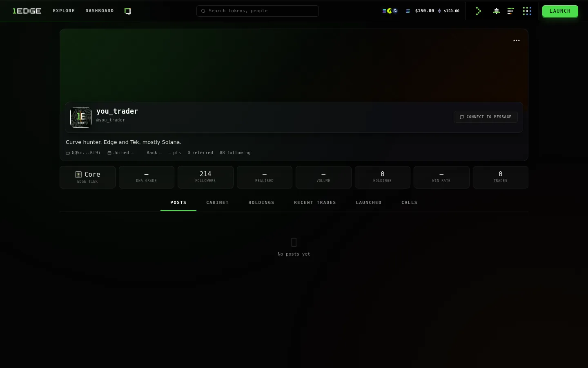Click the you_trader profile avatar

[x=81, y=117]
